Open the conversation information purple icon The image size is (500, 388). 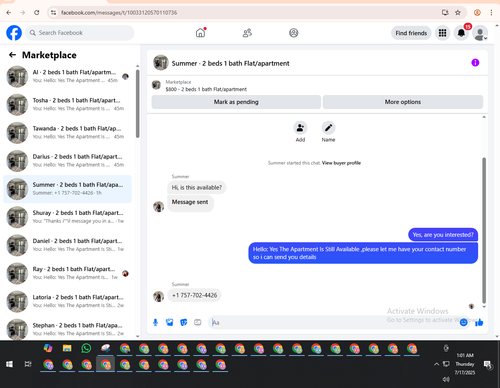pyautogui.click(x=475, y=62)
